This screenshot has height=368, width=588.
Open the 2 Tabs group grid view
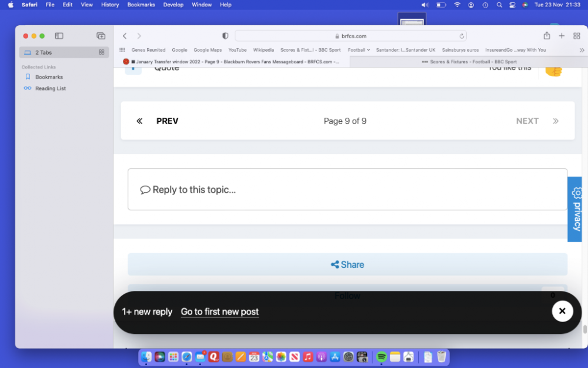[x=102, y=52]
